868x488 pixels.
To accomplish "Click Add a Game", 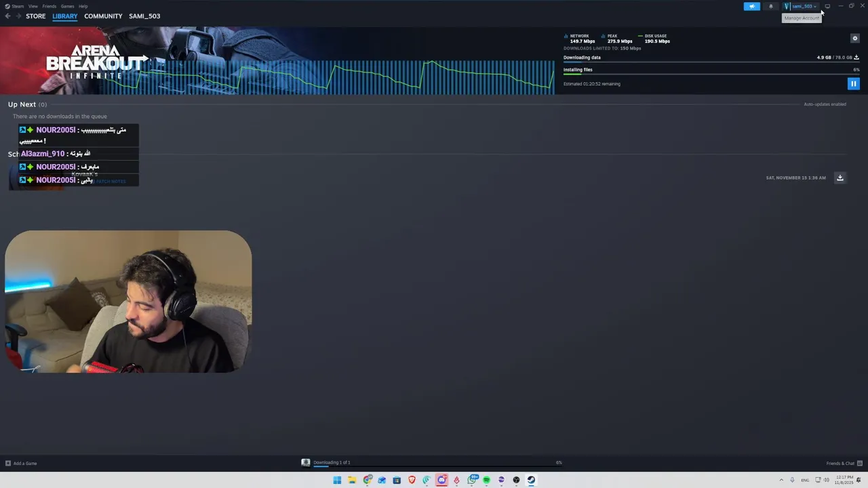I will pyautogui.click(x=21, y=464).
